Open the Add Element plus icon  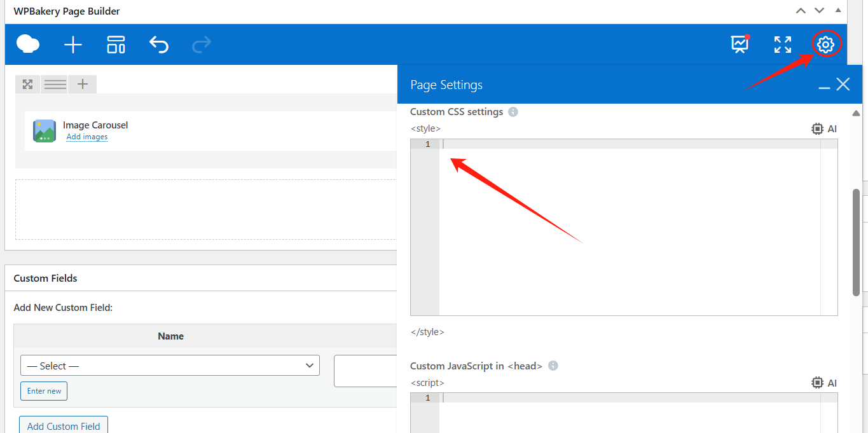click(72, 45)
